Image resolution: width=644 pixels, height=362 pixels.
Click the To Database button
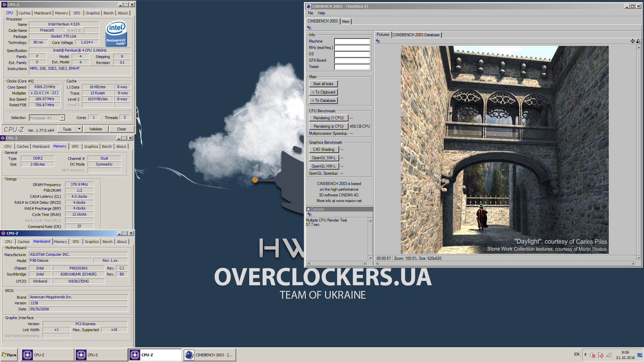coord(323,101)
